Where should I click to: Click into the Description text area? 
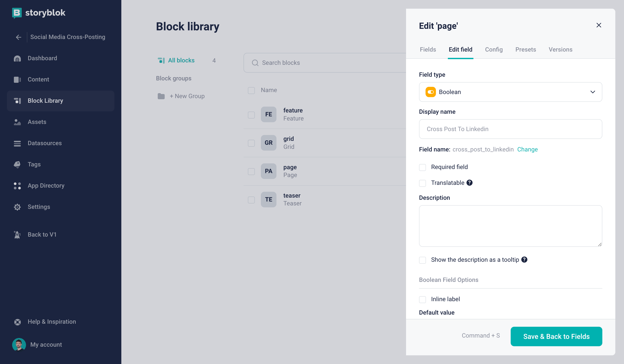point(511,226)
